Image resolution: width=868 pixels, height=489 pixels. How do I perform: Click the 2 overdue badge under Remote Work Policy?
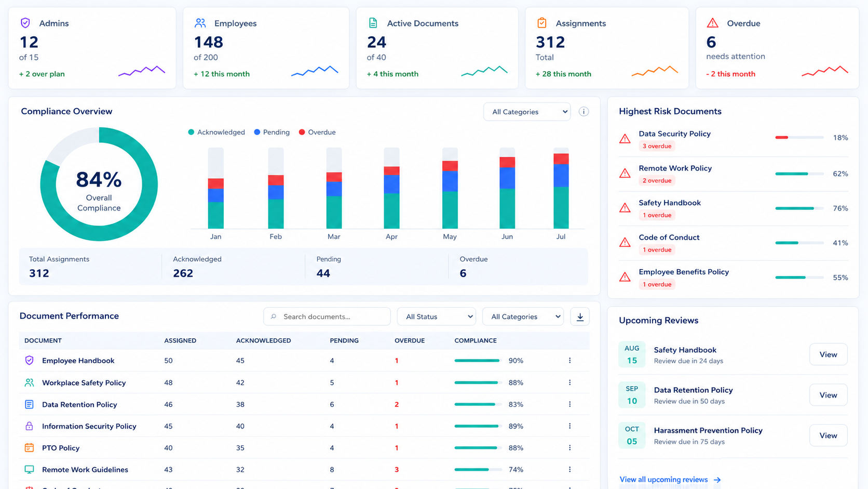[x=657, y=180]
